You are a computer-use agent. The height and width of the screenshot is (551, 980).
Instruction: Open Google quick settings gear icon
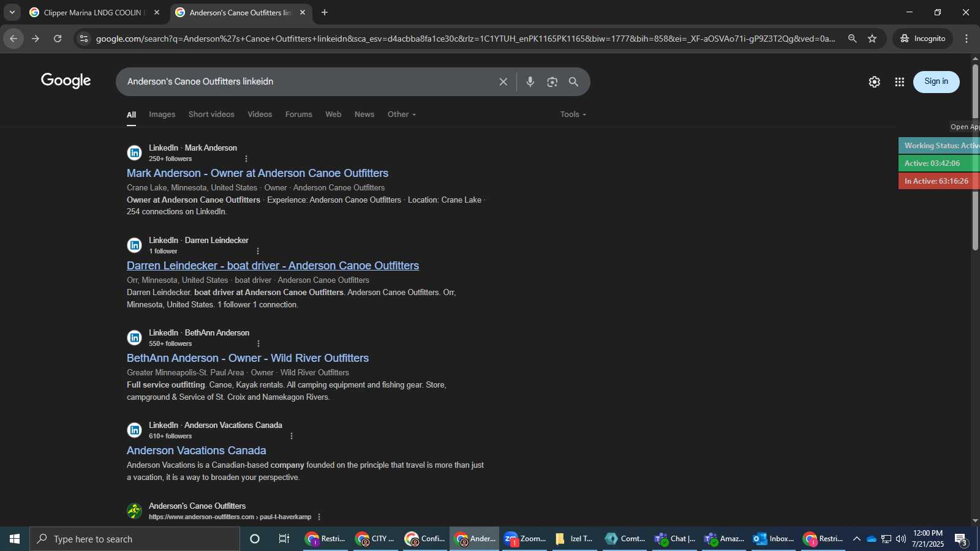(x=875, y=82)
